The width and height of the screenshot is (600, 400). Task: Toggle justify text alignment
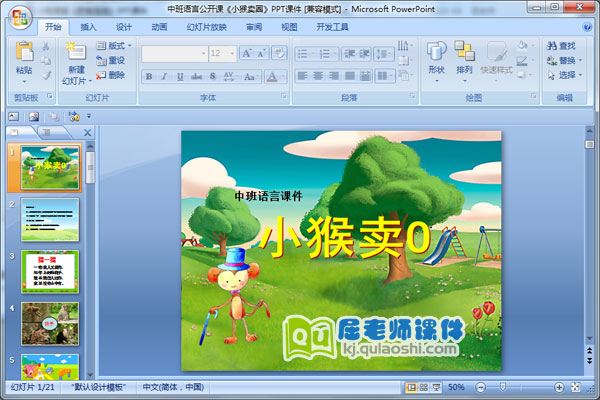click(349, 76)
